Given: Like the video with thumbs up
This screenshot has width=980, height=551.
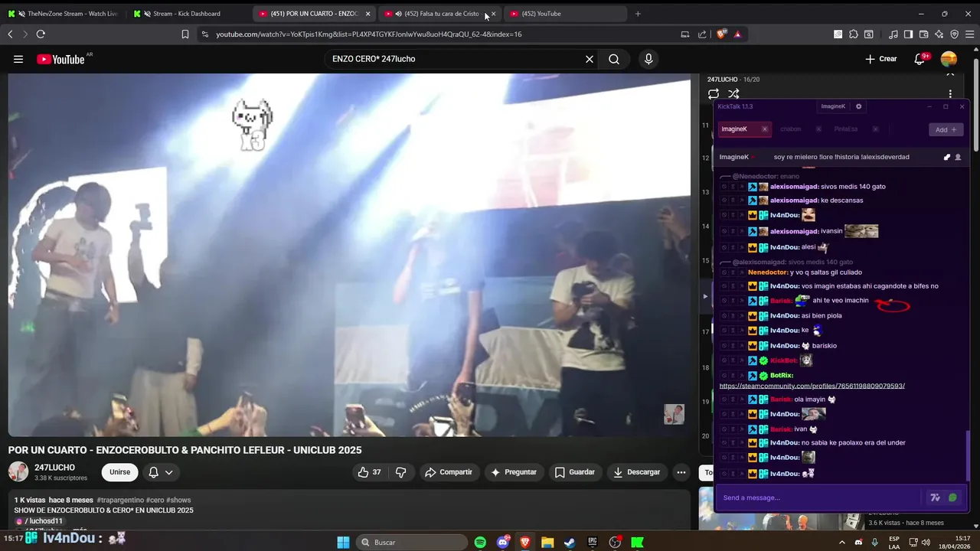Looking at the screenshot, I should click(369, 472).
